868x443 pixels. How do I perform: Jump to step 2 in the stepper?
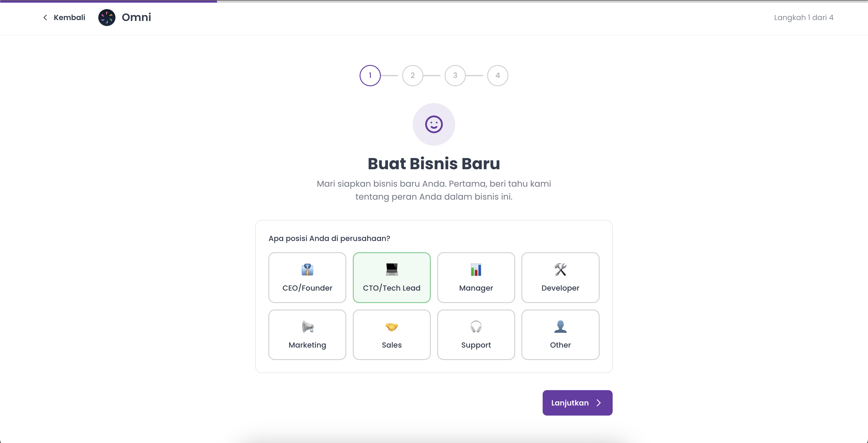412,76
